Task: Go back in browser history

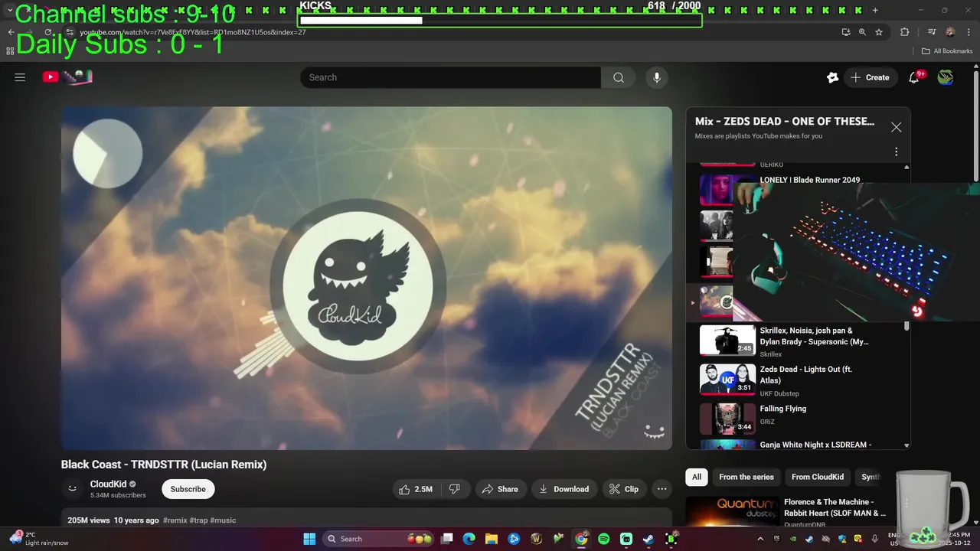Action: click(11, 32)
